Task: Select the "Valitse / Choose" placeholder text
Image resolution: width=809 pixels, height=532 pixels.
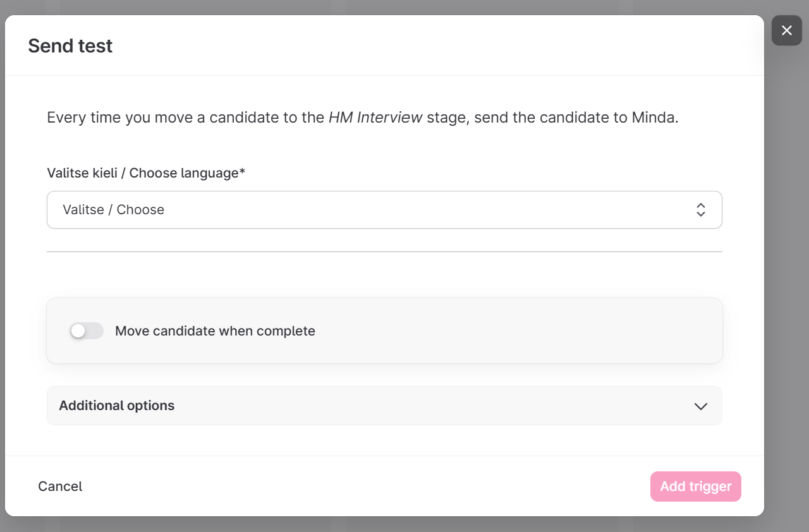Action: [x=114, y=210]
